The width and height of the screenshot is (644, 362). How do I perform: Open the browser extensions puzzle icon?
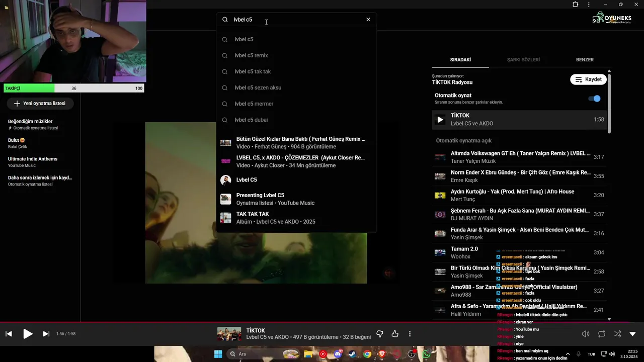[576, 5]
